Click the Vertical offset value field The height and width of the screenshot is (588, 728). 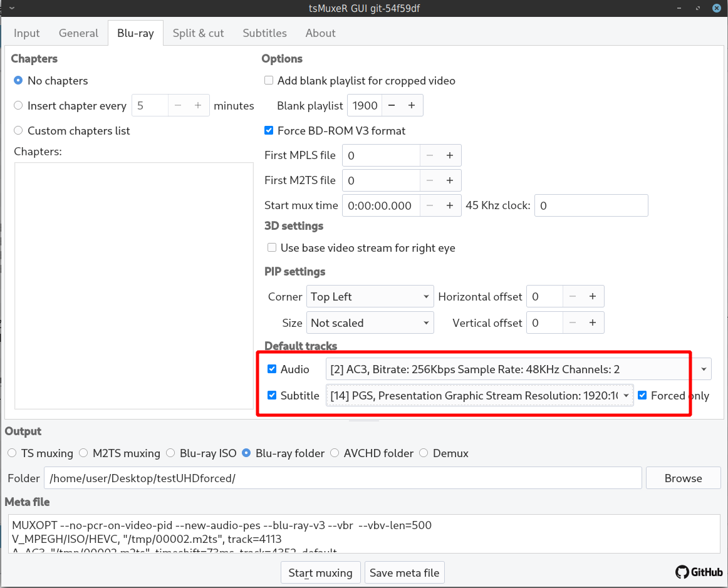pos(544,323)
